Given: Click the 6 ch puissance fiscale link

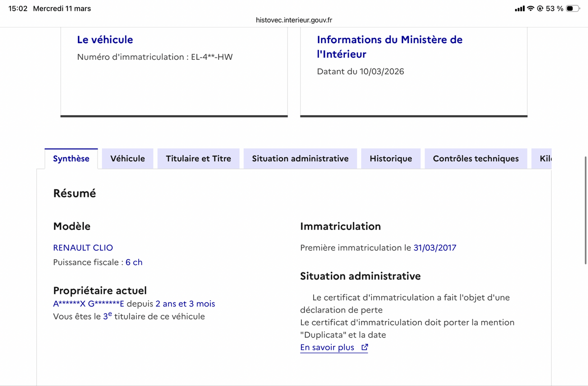Looking at the screenshot, I should tap(134, 262).
